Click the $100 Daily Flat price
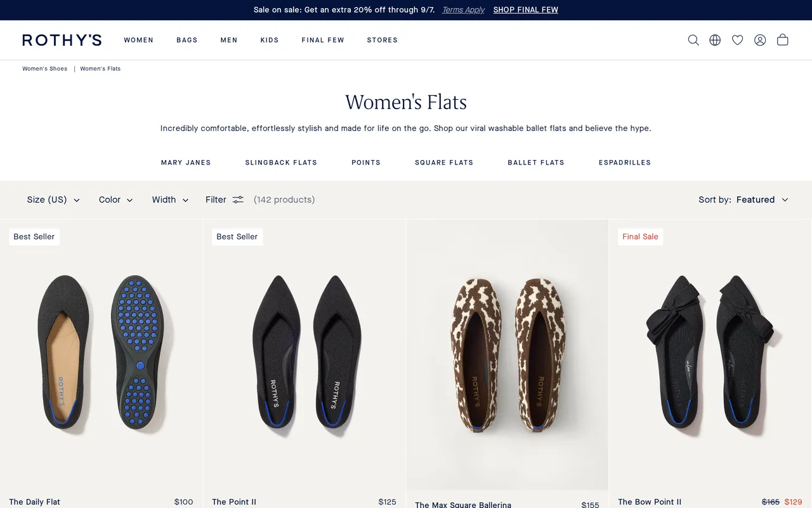Image resolution: width=812 pixels, height=508 pixels. click(x=184, y=502)
